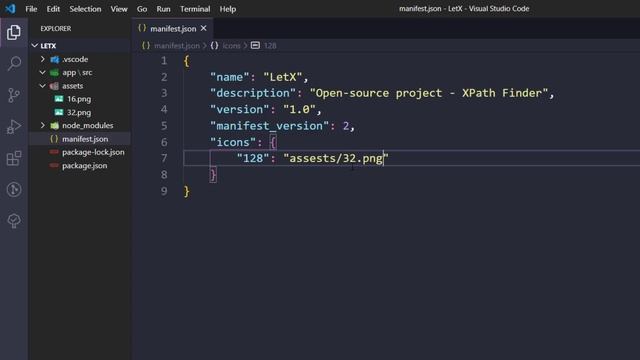Click the "manifest_version" key

[x=269, y=126]
